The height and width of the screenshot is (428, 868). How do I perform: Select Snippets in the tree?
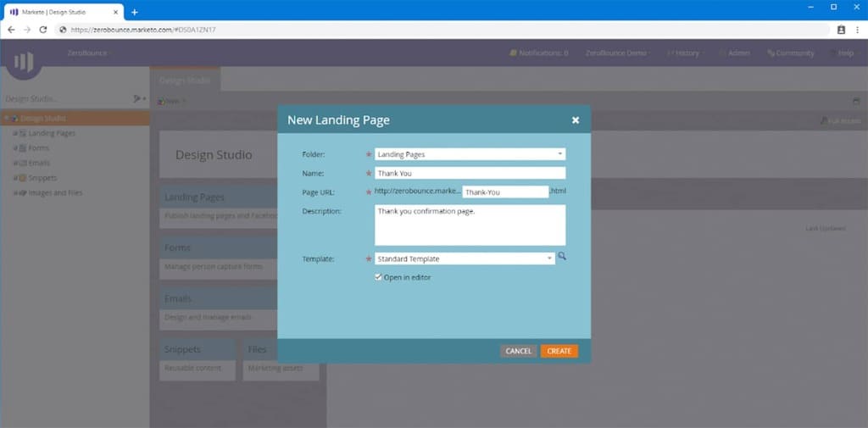coord(42,178)
